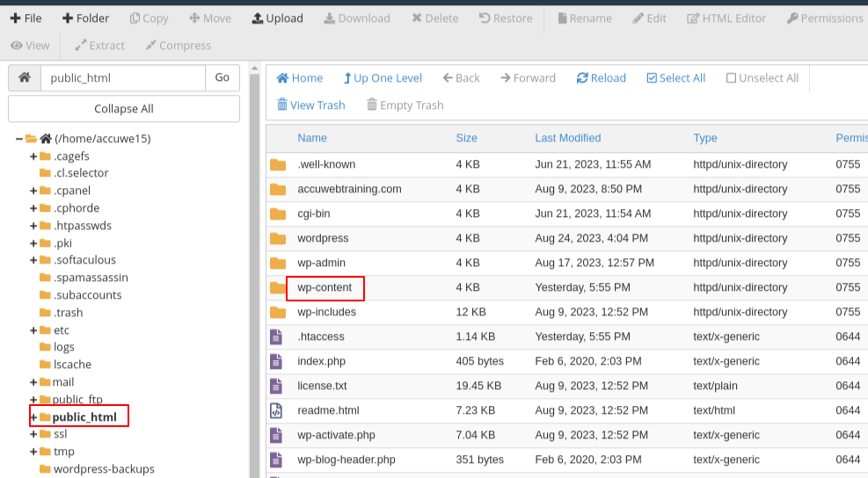This screenshot has width=868, height=478.
Task: Click the wp-includes folder icon
Action: pyautogui.click(x=278, y=313)
